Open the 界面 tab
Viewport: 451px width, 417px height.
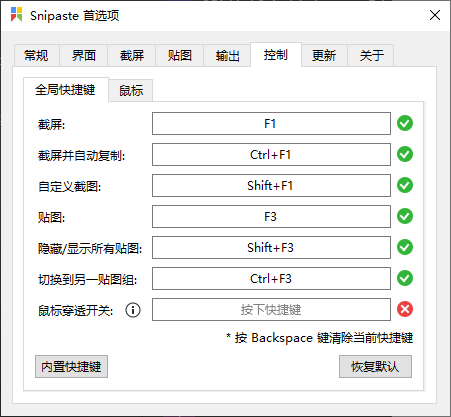pyautogui.click(x=84, y=55)
